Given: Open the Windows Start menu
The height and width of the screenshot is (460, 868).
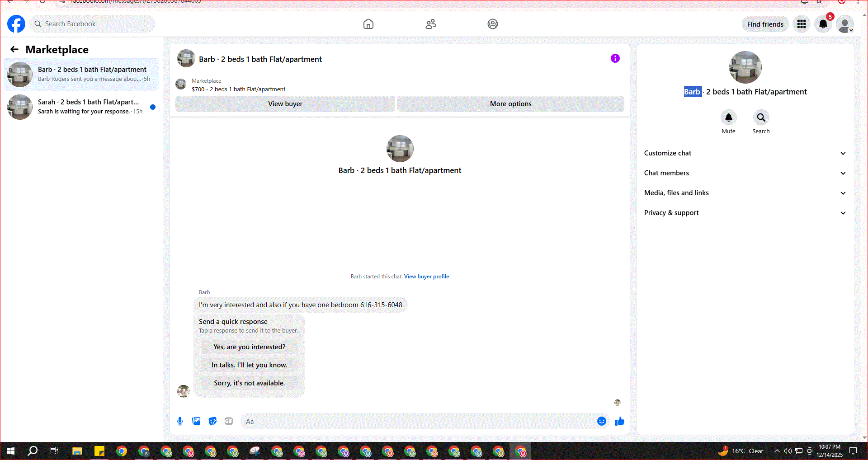Looking at the screenshot, I should 11,451.
